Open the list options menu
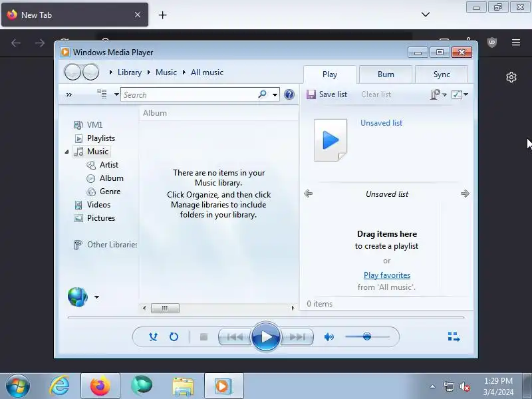This screenshot has width=532, height=399. tap(460, 94)
